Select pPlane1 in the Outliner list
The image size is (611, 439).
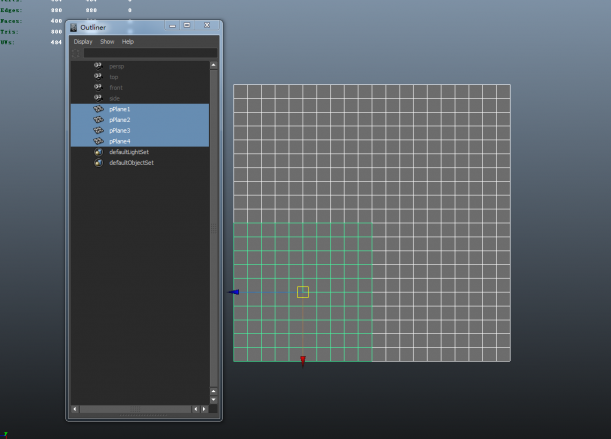[x=140, y=109]
